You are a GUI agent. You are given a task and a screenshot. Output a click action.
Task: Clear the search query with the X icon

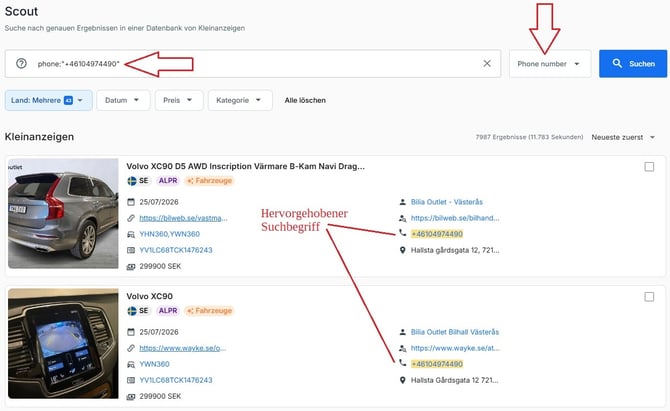tap(487, 63)
